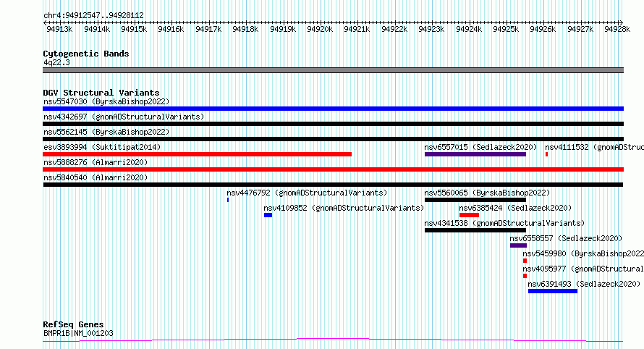Viewport: 644px width, 349px height.
Task: Select the blue nsv6391493 Sedlazeck2020 bar
Action: point(553,291)
